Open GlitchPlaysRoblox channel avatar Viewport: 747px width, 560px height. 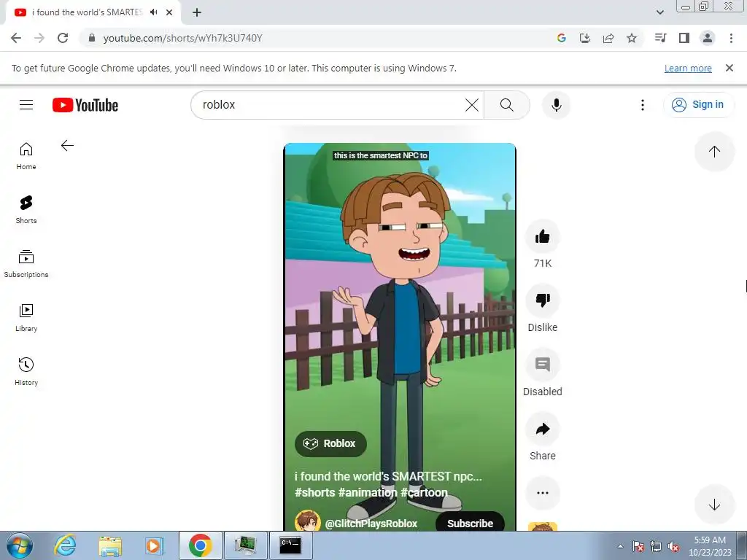[x=307, y=521]
